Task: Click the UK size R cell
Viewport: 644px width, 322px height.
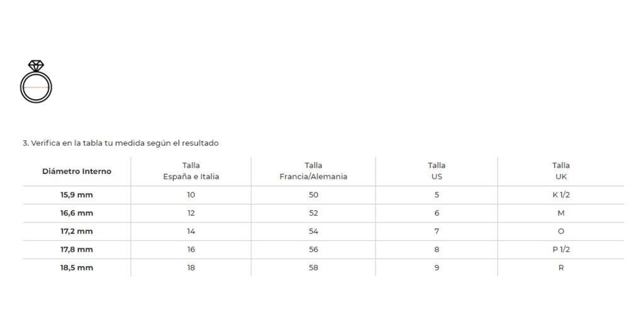Action: point(561,268)
